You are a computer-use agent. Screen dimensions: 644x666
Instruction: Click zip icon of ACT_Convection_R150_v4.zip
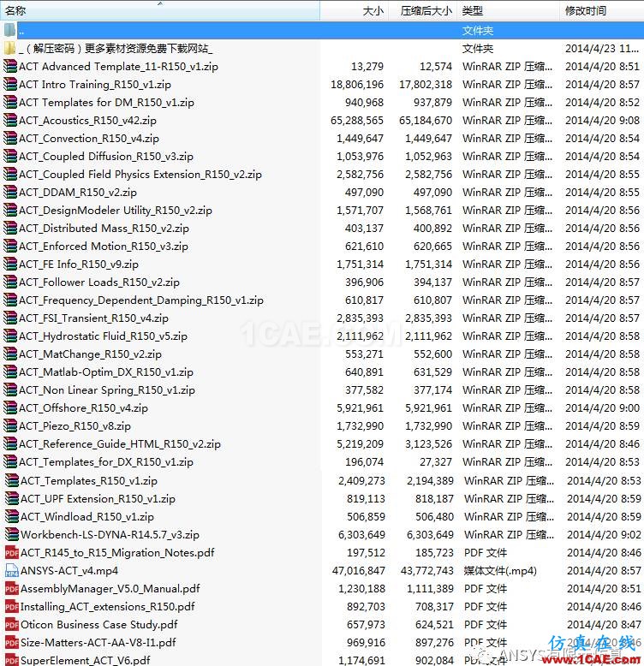tap(10, 138)
